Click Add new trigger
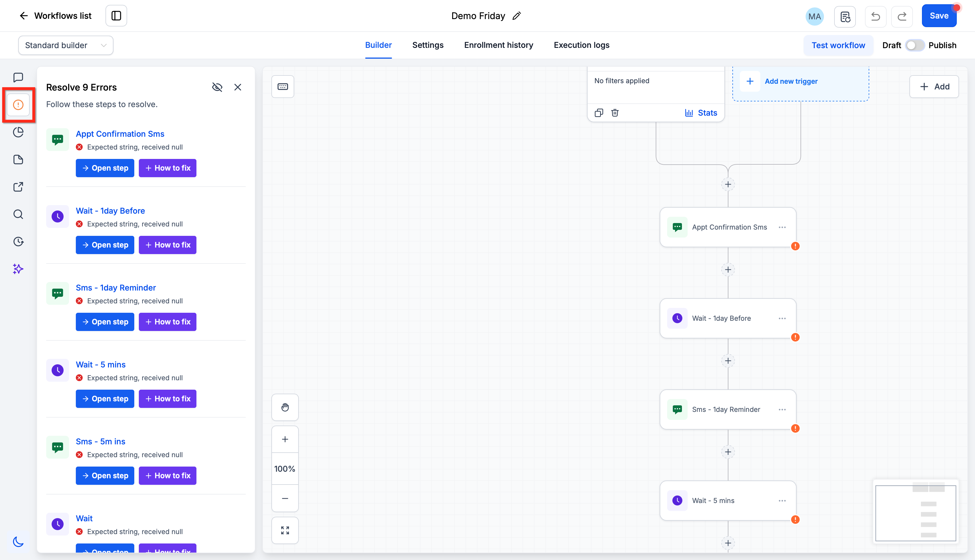The width and height of the screenshot is (975, 560). coord(791,81)
